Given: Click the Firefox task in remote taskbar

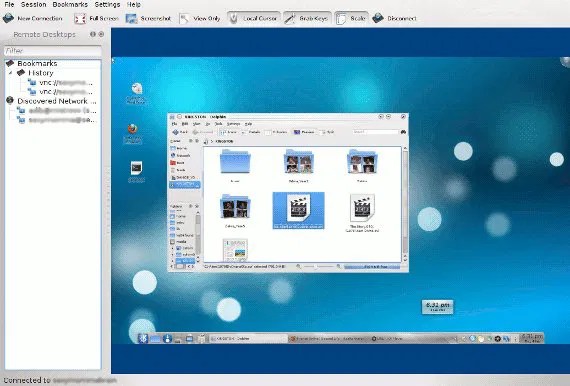Looking at the screenshot, I should (327, 338).
